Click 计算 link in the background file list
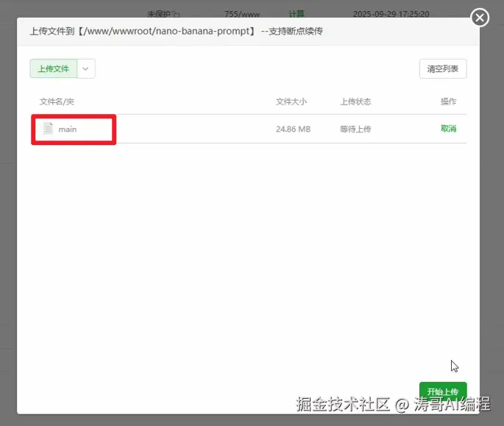 tap(296, 14)
